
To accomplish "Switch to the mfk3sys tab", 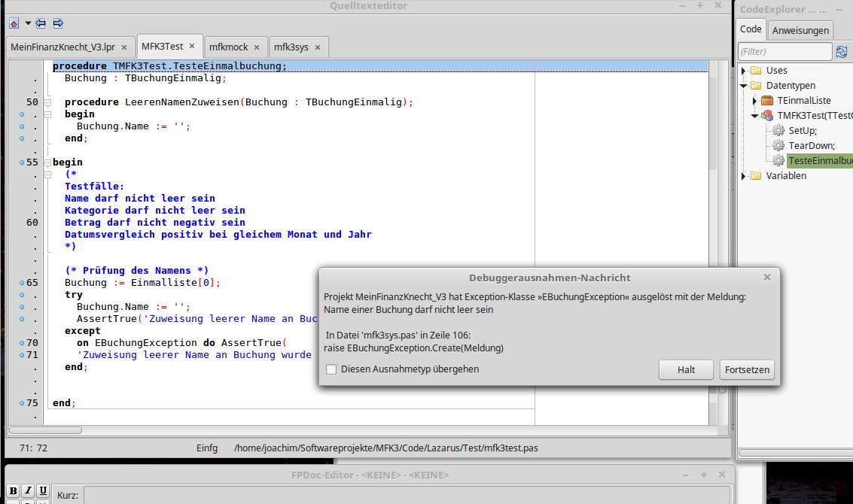I will point(291,47).
